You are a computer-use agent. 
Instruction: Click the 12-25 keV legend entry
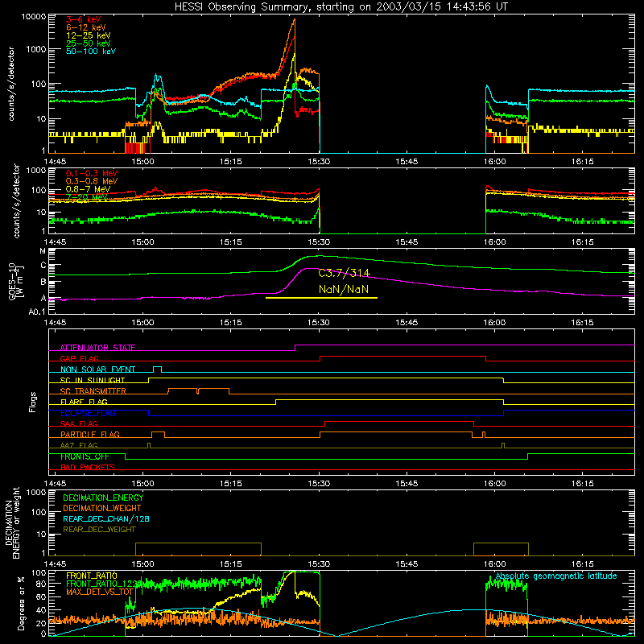pos(88,35)
